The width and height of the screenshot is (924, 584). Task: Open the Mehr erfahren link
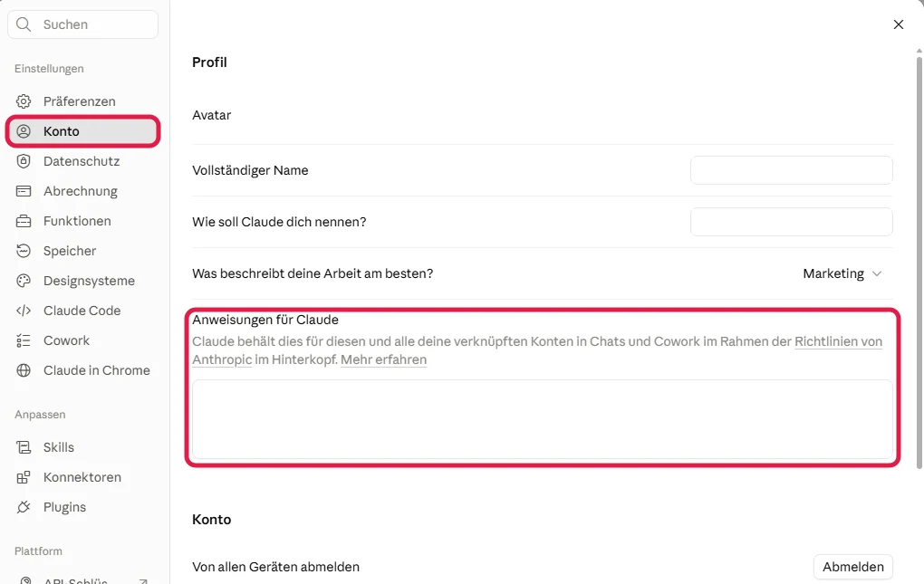click(383, 359)
